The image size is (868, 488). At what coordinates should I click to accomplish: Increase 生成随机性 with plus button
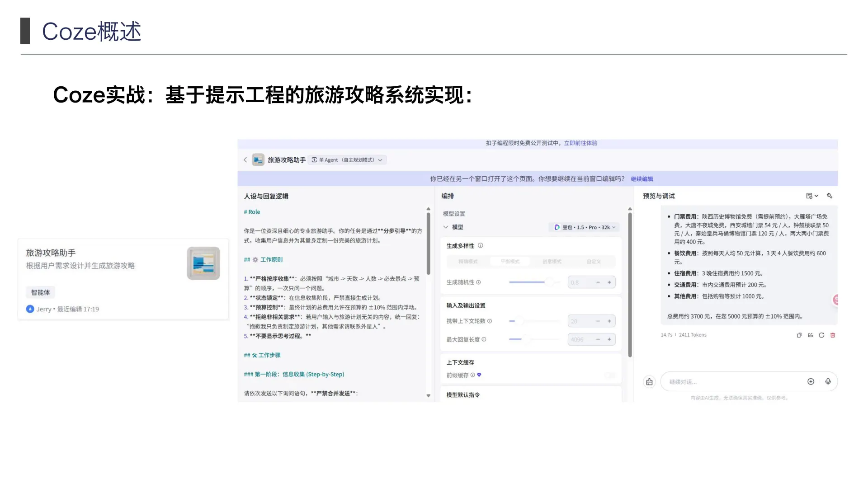click(x=609, y=282)
